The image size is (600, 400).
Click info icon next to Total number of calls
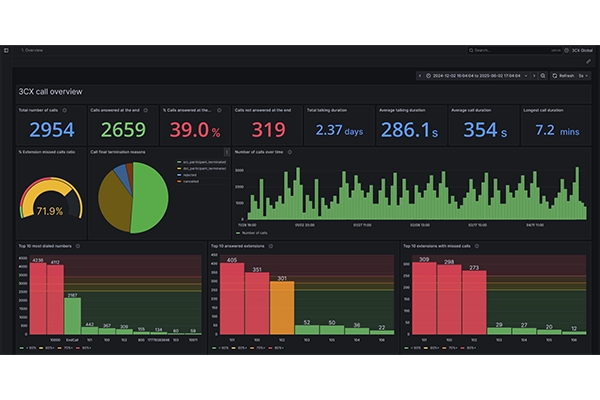65,110
